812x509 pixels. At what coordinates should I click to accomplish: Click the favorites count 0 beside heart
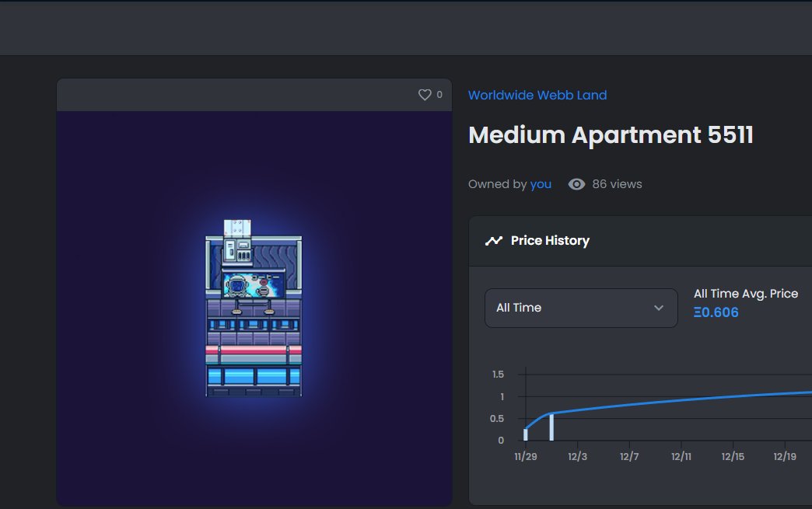click(439, 95)
